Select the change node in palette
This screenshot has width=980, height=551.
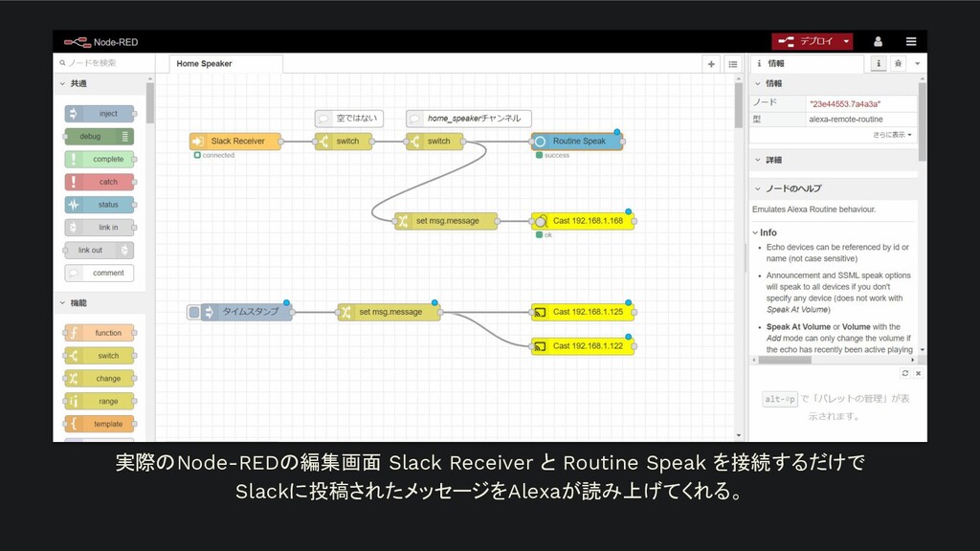tap(100, 379)
